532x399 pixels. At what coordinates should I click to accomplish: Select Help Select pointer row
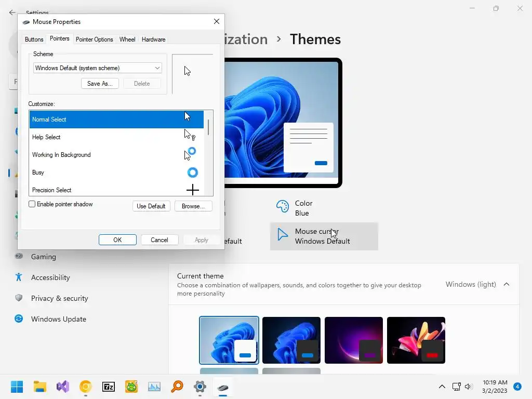coord(116,137)
